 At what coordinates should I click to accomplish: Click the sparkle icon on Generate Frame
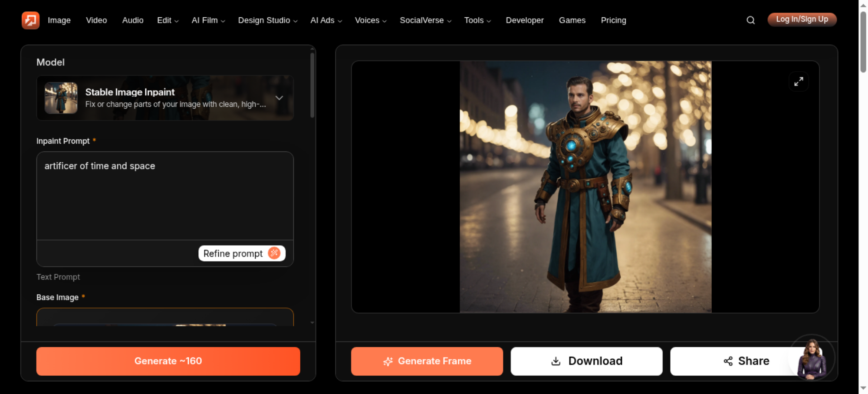coord(388,361)
